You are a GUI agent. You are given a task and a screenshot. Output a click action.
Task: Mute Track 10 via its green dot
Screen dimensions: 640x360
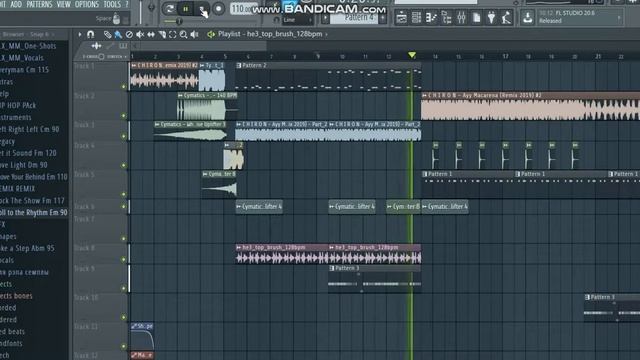pyautogui.click(x=124, y=317)
